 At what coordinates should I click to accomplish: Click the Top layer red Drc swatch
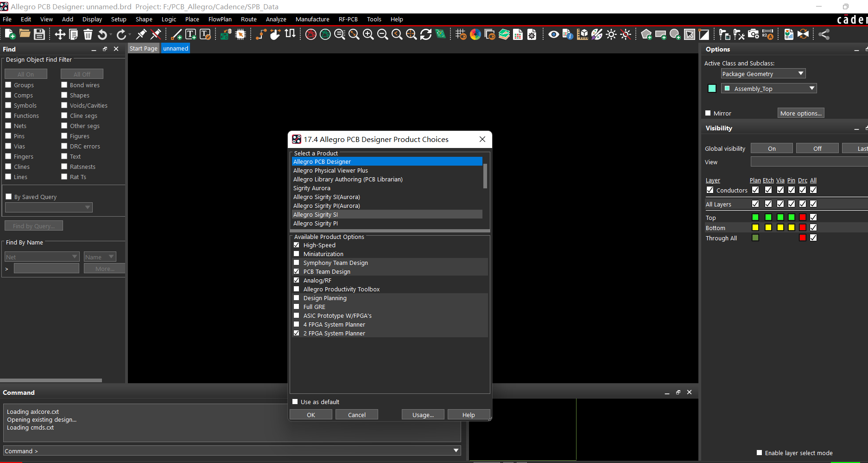pyautogui.click(x=803, y=217)
